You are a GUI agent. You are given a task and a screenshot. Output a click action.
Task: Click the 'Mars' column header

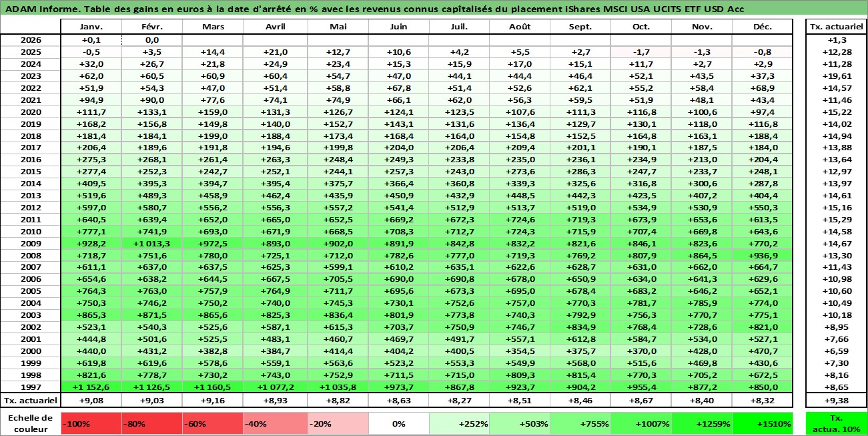(x=213, y=27)
